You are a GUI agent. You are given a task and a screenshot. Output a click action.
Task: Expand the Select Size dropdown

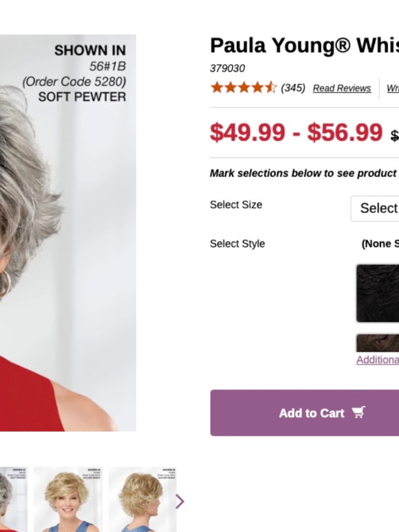click(375, 208)
